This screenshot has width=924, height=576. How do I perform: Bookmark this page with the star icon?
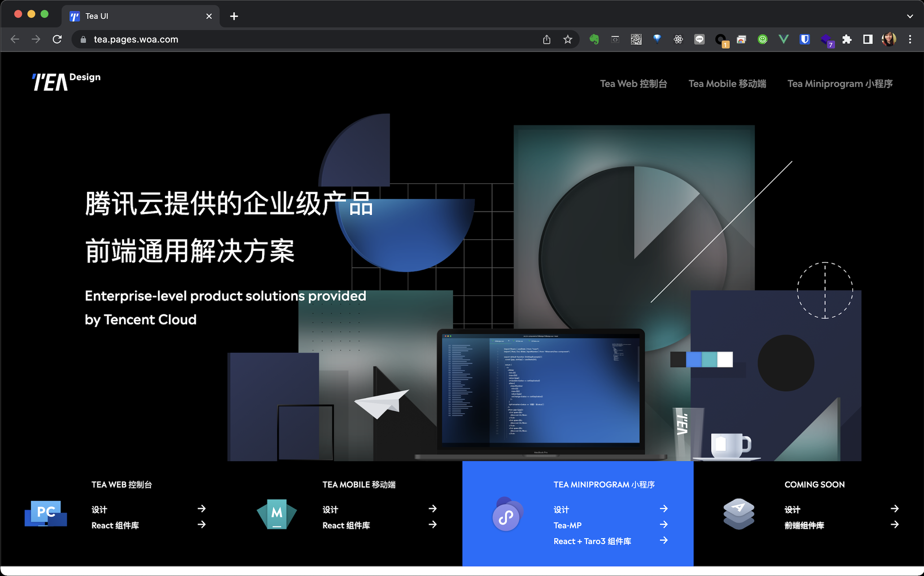(x=567, y=39)
